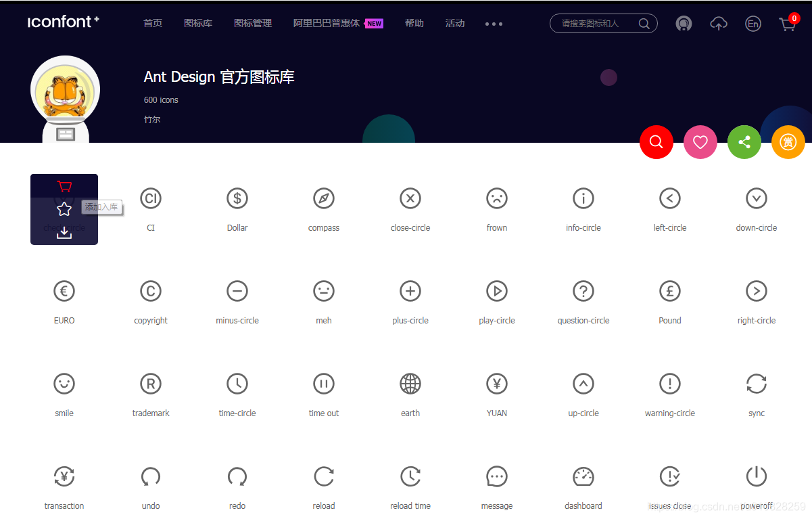Select the warning-circle icon
Viewport: 812px width, 519px height.
(x=670, y=384)
